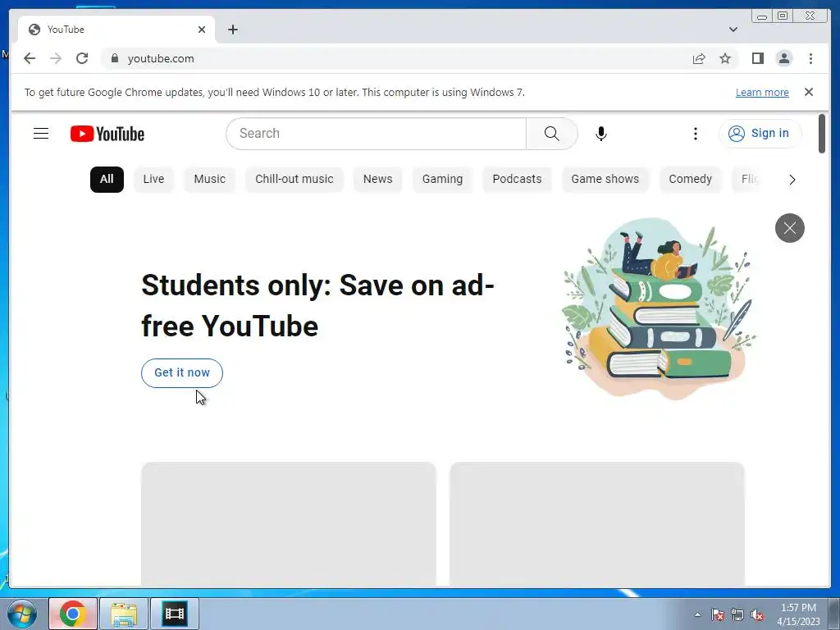This screenshot has width=840, height=630.
Task: Click the page vertical scrollbar thumb
Action: (822, 134)
